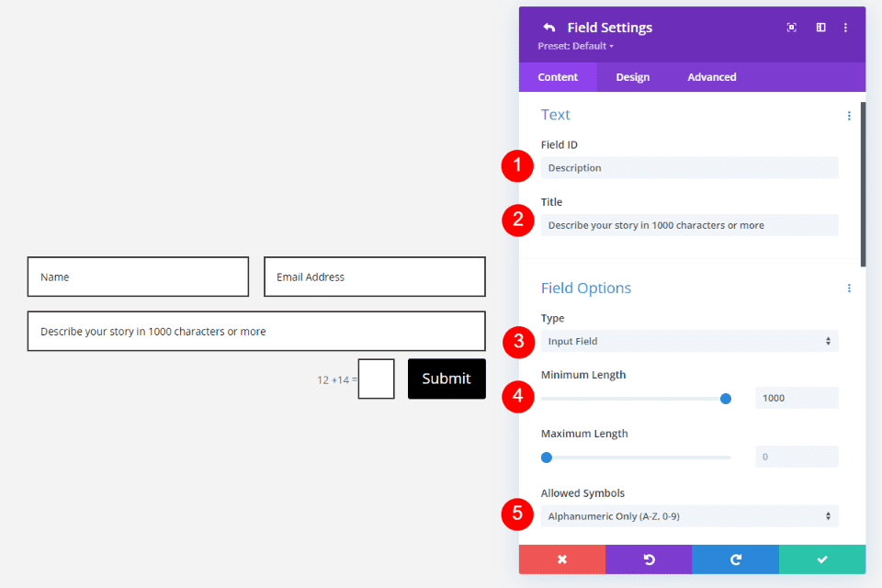Switch to the Advanced tab
882x588 pixels.
click(x=711, y=77)
